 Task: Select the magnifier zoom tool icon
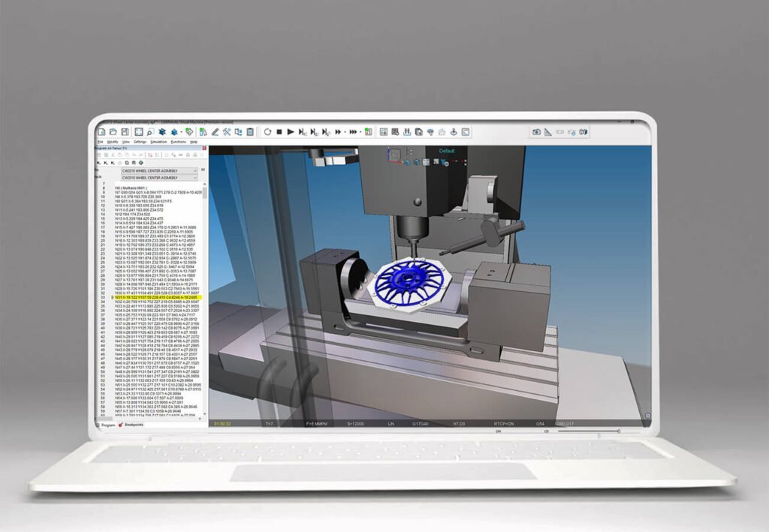click(150, 132)
